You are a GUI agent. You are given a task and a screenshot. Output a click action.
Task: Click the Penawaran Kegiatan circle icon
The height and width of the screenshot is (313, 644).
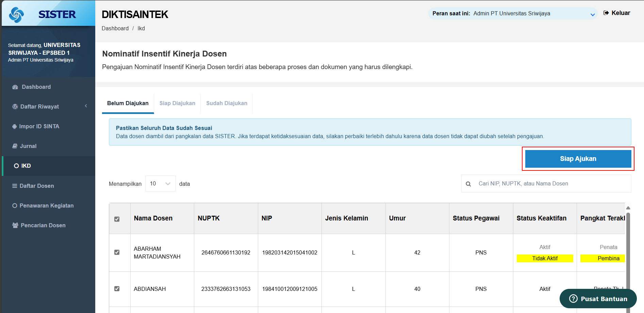[x=15, y=206]
